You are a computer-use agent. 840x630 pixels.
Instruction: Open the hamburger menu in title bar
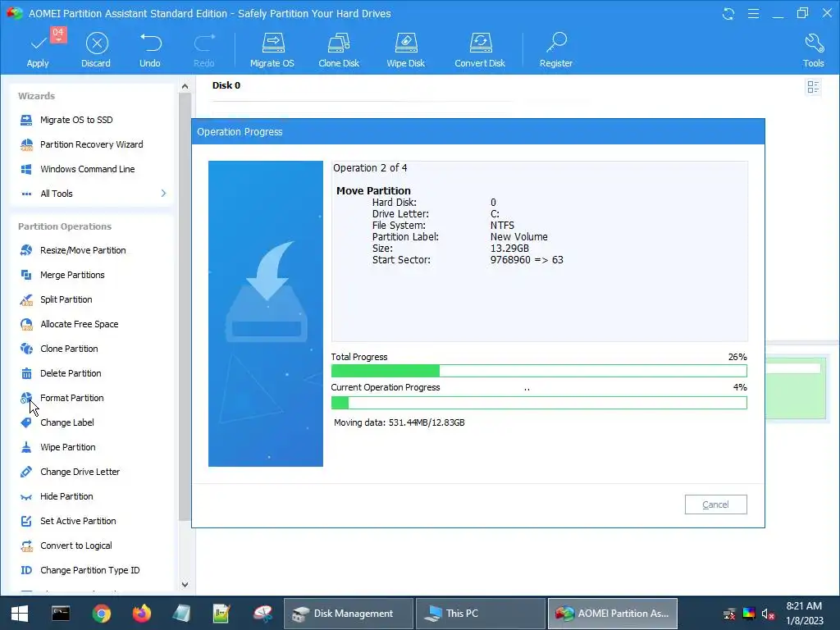point(753,13)
